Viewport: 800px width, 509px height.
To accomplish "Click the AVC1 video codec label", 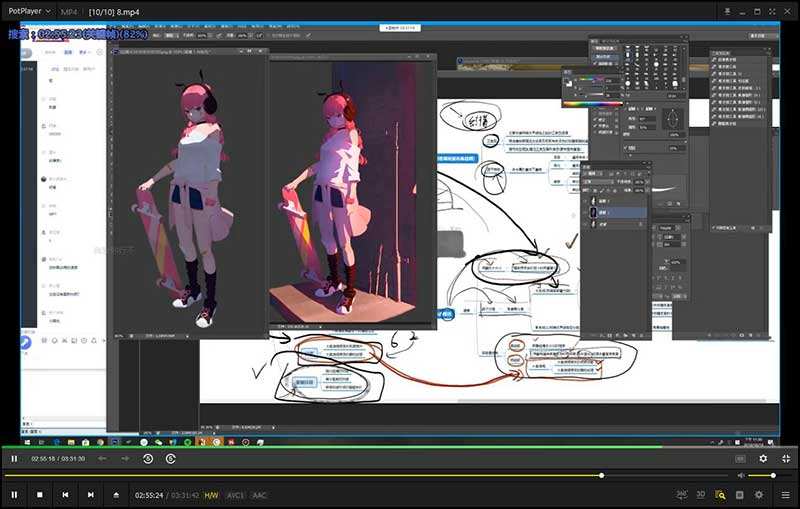I will tap(235, 495).
